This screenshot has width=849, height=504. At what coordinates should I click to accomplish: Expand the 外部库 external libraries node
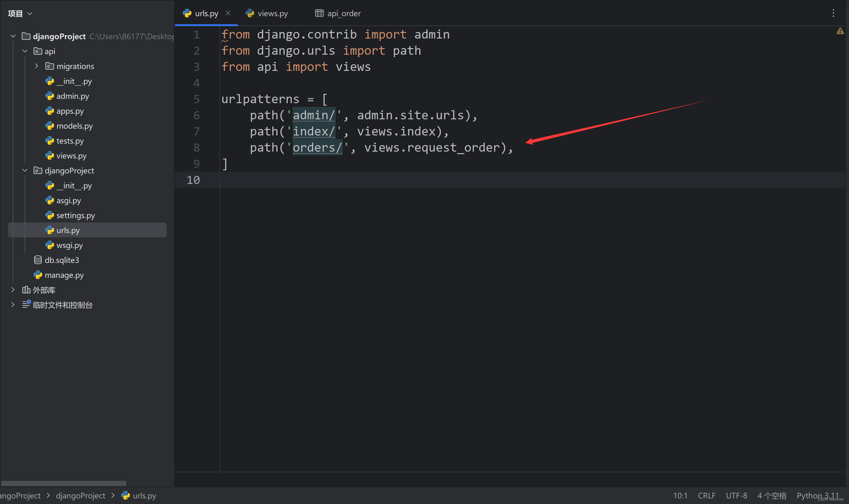[13, 290]
